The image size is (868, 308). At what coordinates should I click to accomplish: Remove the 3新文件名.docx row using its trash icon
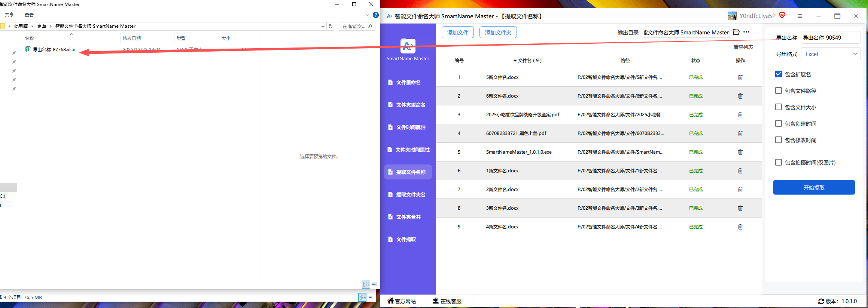[x=740, y=208]
